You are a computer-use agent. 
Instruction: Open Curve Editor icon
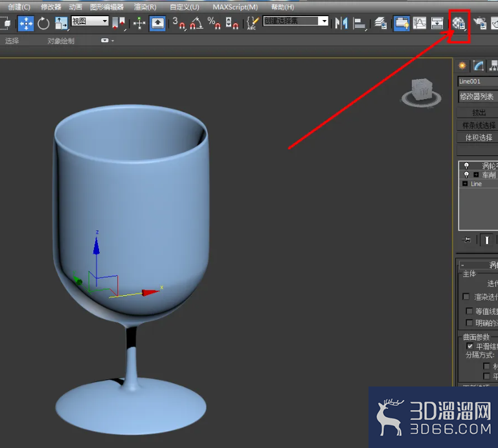419,23
